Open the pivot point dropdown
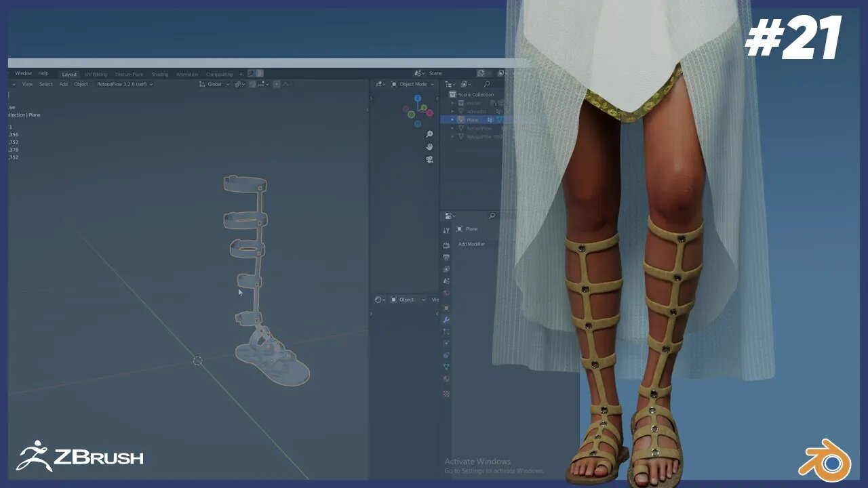 point(240,84)
